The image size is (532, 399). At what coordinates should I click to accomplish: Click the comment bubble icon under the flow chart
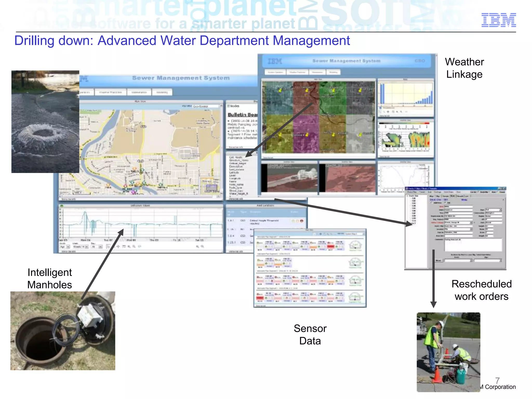click(140, 247)
